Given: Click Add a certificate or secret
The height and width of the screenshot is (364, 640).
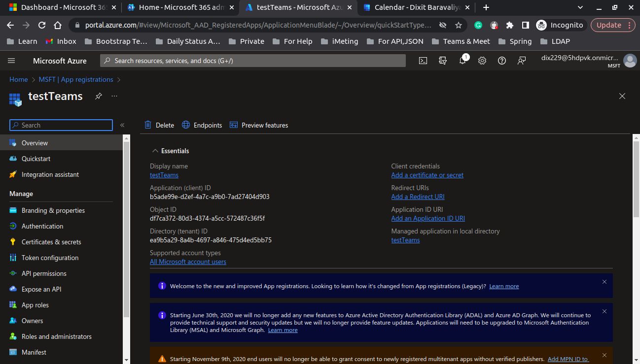Looking at the screenshot, I should [427, 175].
